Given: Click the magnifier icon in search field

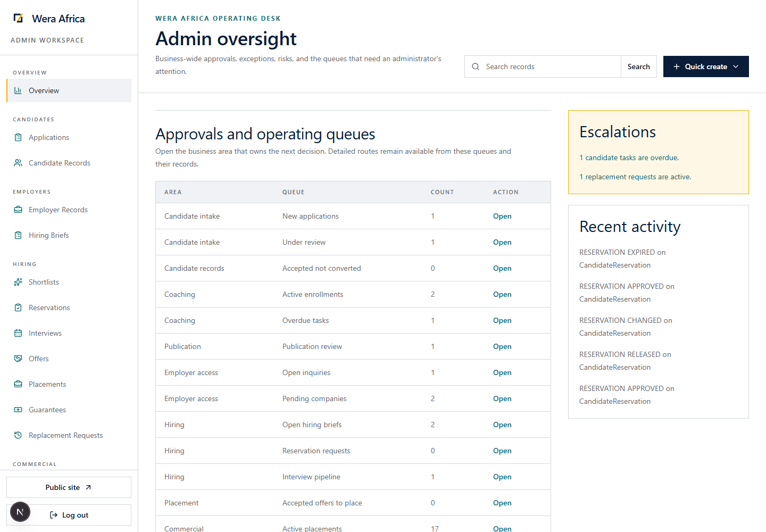Looking at the screenshot, I should [476, 66].
